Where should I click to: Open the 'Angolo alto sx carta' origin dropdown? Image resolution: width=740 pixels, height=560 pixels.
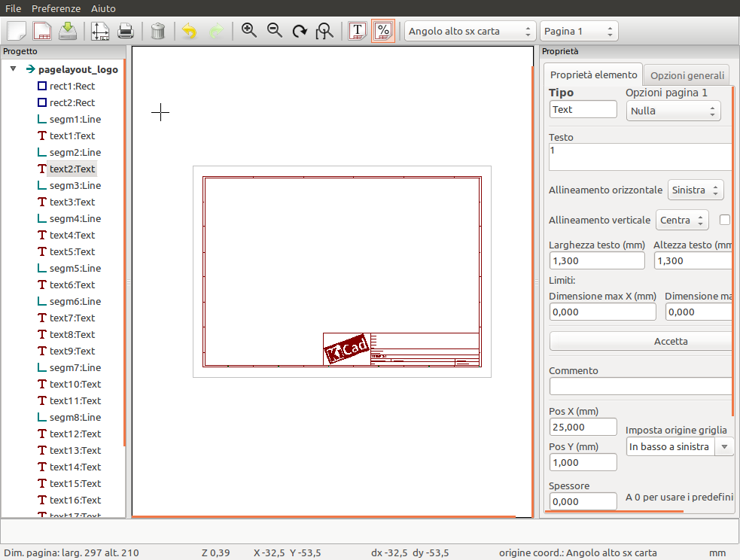(x=470, y=32)
